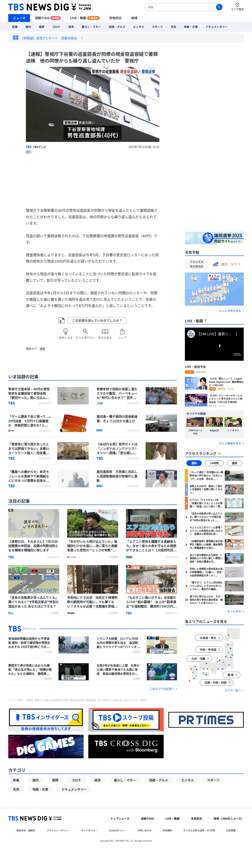The height and width of the screenshot is (868, 252).
Task: Open TBS CROSS DIG with Bloomberg banner
Action: [126, 747]
